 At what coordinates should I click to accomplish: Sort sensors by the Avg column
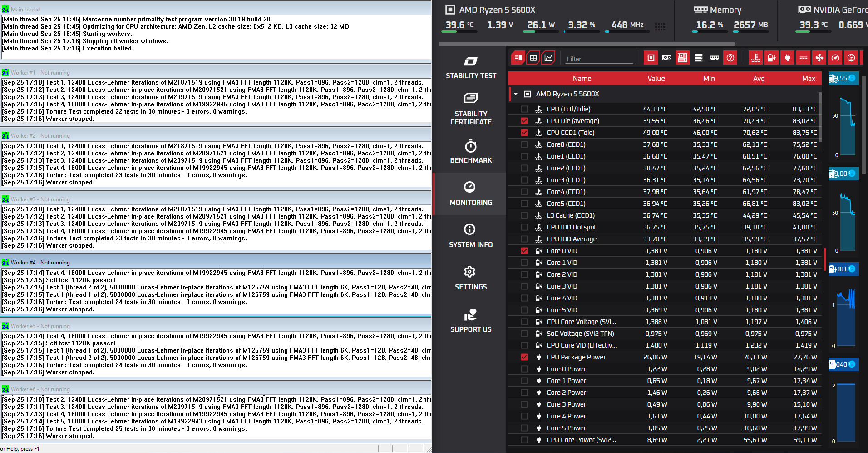point(759,79)
